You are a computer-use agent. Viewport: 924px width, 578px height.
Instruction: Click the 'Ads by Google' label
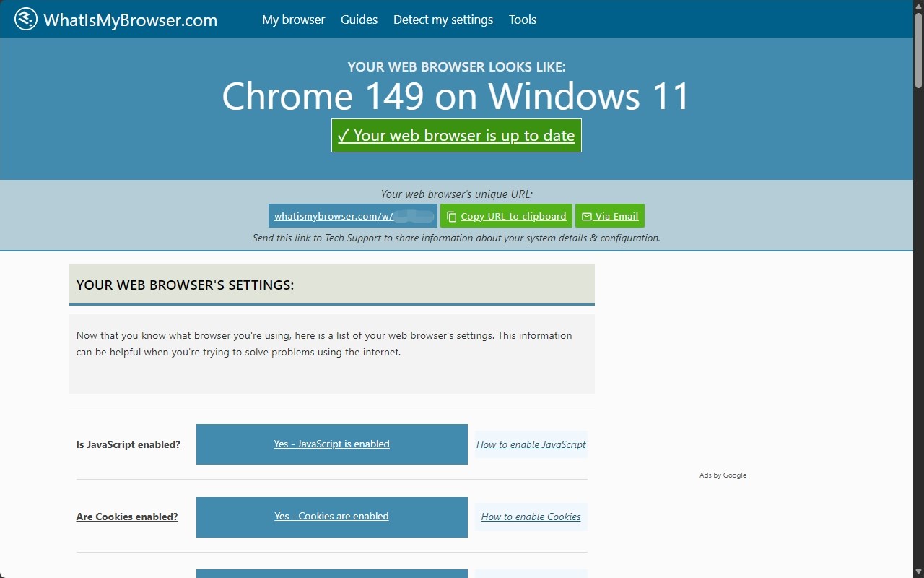(723, 475)
